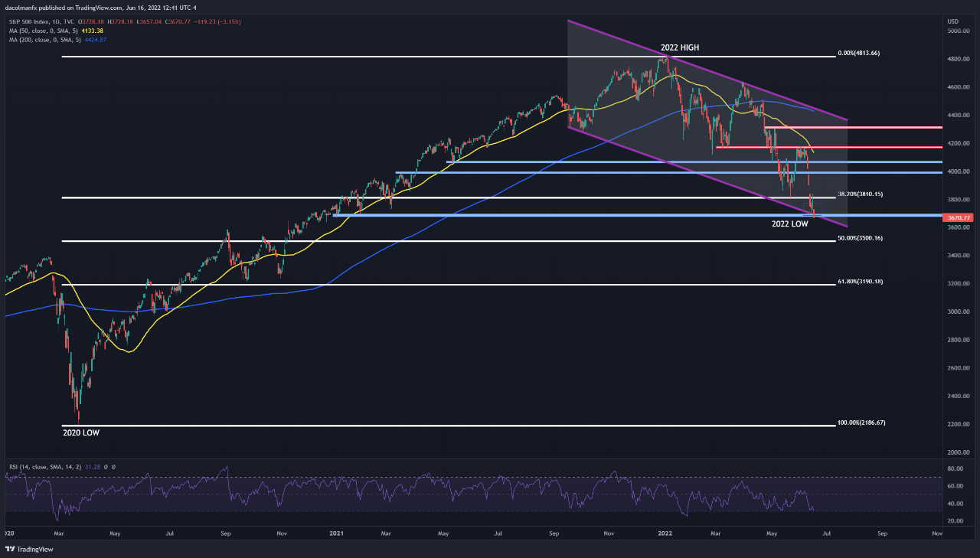Click the red current price tag 3670.77
980x558 pixels.
point(959,218)
